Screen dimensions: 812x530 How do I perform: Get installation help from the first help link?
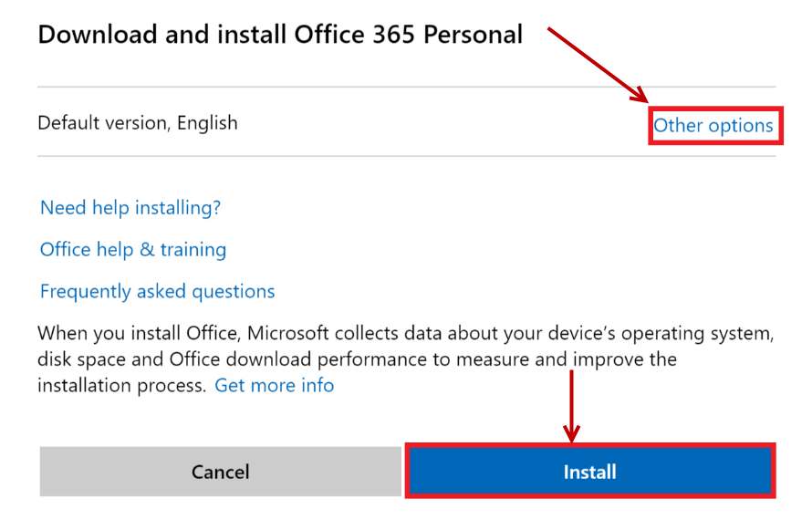[130, 208]
